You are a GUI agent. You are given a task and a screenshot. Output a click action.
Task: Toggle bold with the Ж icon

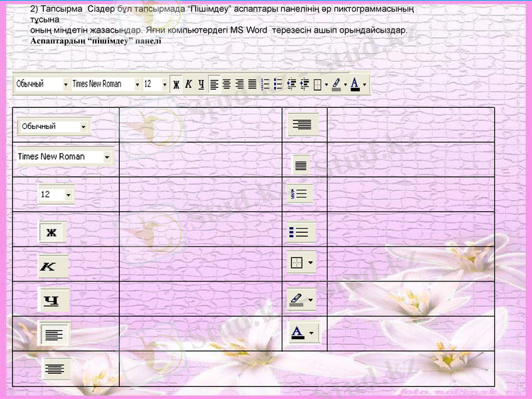(x=177, y=84)
